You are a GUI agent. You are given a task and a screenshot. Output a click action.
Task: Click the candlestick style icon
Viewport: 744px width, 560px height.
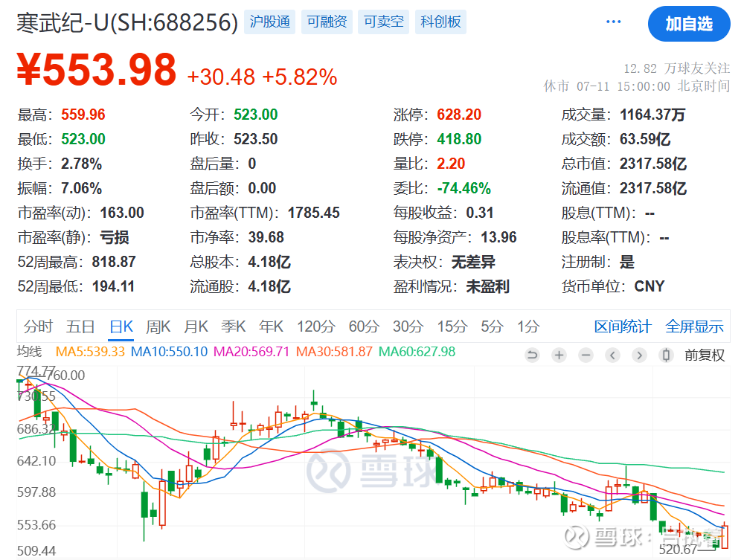[x=666, y=355]
